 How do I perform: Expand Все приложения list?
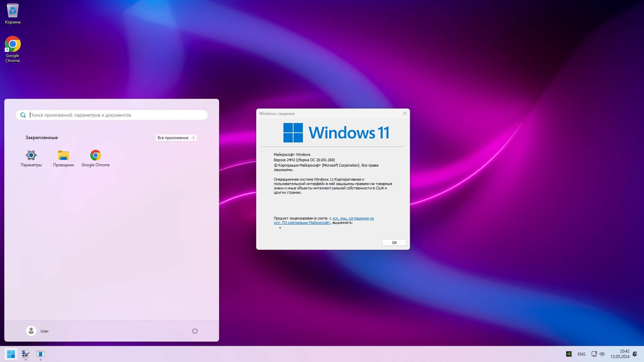coord(176,138)
